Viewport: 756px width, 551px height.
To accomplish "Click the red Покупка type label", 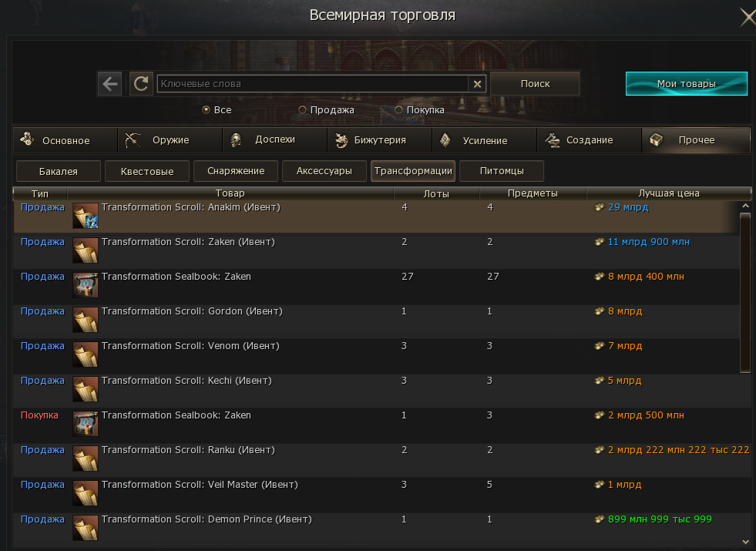I will pyautogui.click(x=39, y=415).
